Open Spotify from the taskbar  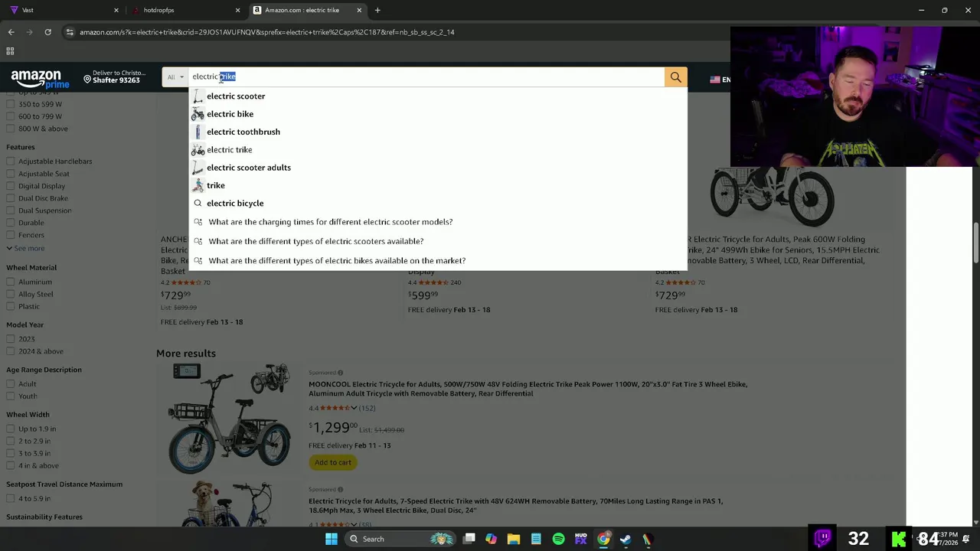point(558,539)
